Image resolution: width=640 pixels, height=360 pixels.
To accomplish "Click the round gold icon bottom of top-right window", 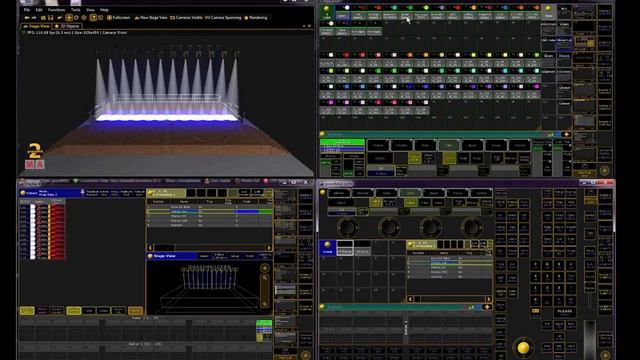I will point(605,171).
